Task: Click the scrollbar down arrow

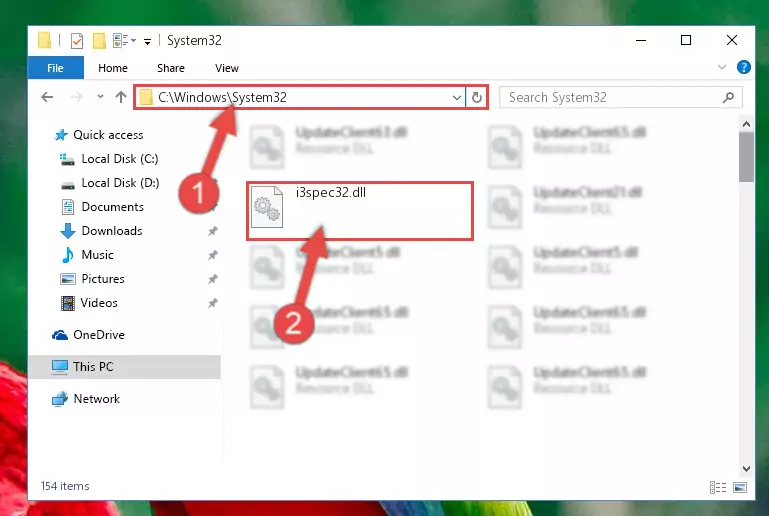Action: point(746,468)
